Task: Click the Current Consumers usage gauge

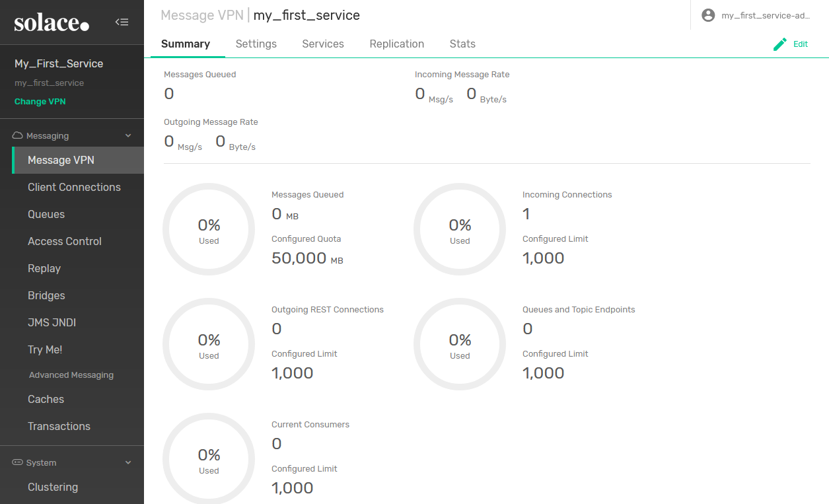Action: point(209,458)
